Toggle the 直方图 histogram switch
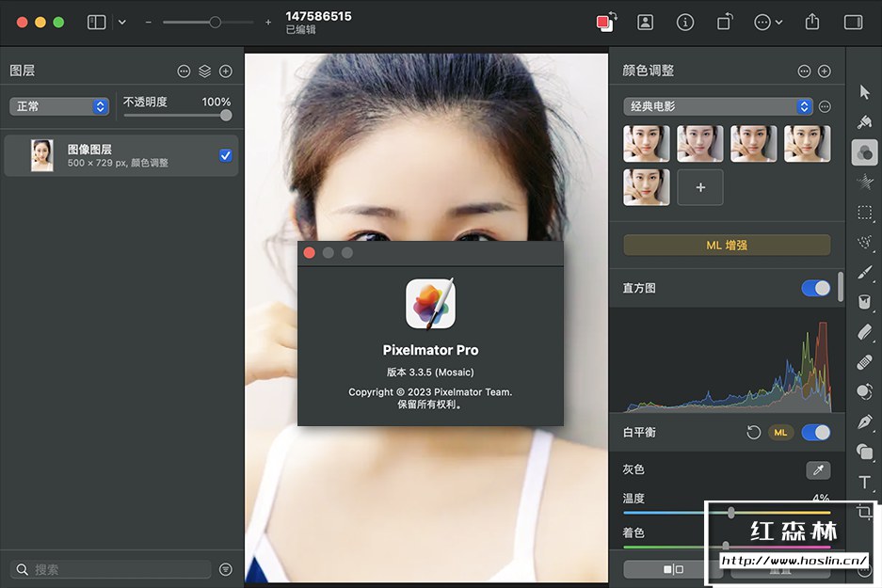The width and height of the screenshot is (882, 588). 815,288
